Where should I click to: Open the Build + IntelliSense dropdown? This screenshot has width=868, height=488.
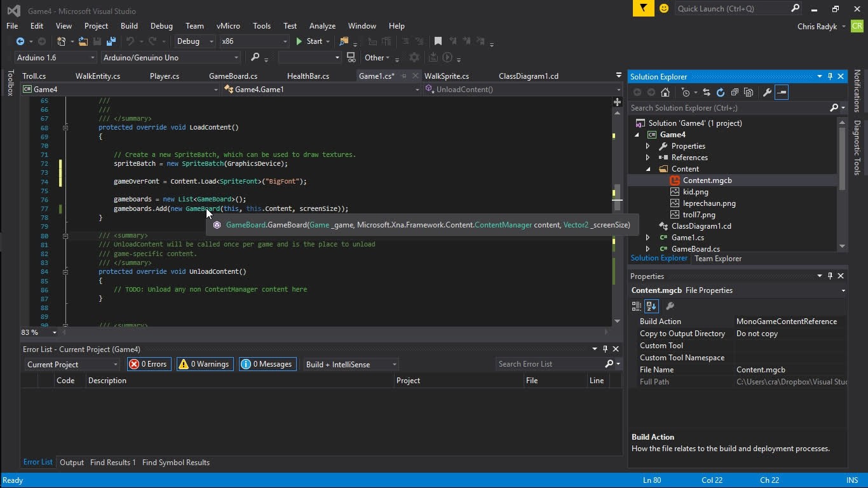351,365
